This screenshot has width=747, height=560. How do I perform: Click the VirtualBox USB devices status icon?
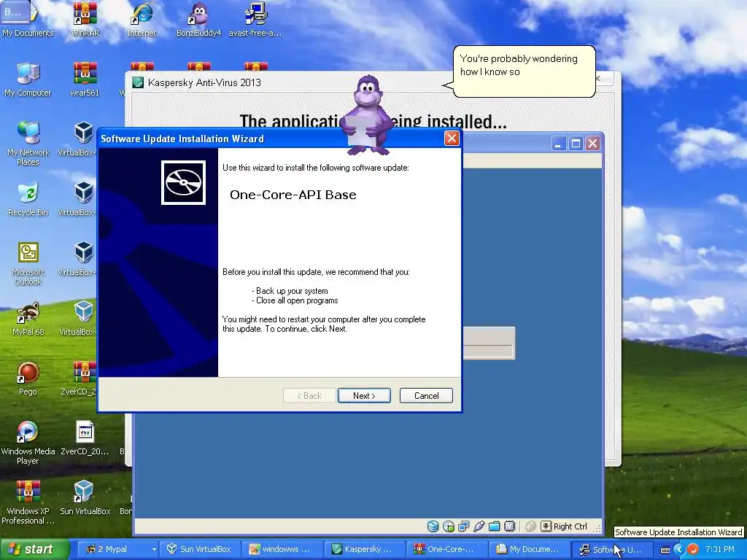click(479, 526)
